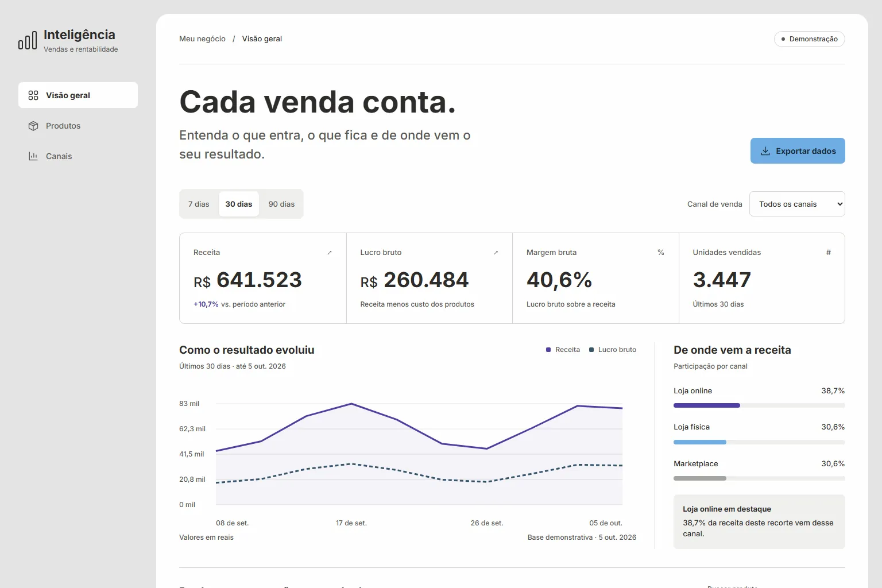The width and height of the screenshot is (882, 588).
Task: Open the Visão geral sidebar page
Action: coord(78,95)
